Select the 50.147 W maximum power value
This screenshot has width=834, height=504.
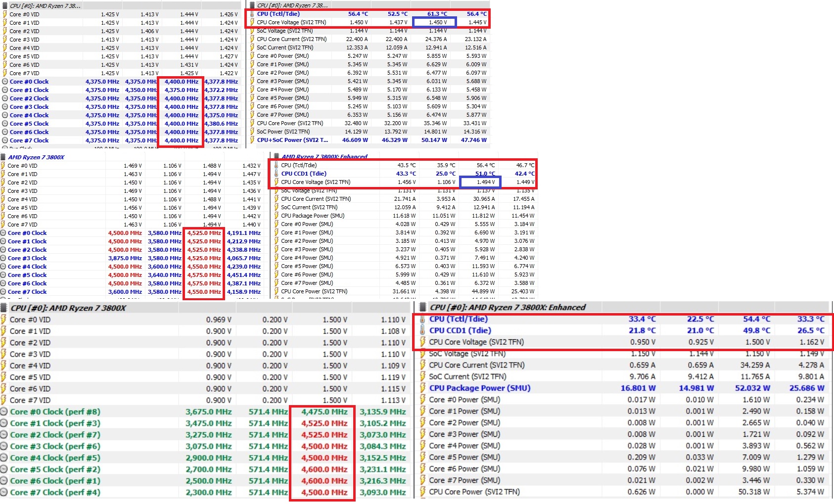tap(434, 140)
